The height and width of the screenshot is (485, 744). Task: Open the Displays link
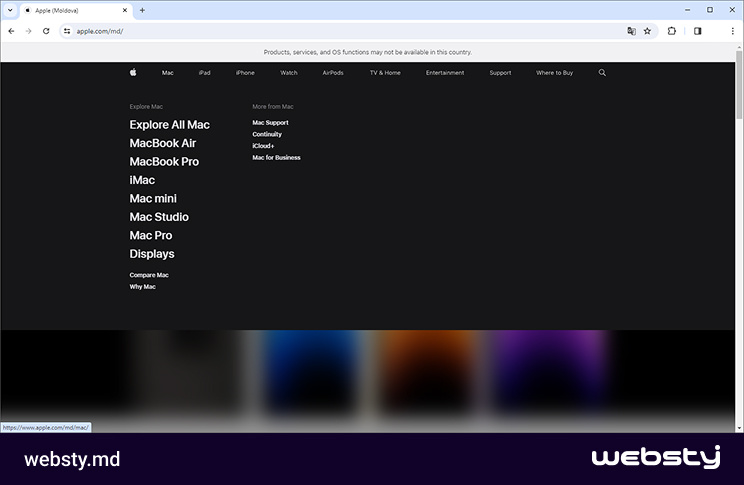click(152, 254)
